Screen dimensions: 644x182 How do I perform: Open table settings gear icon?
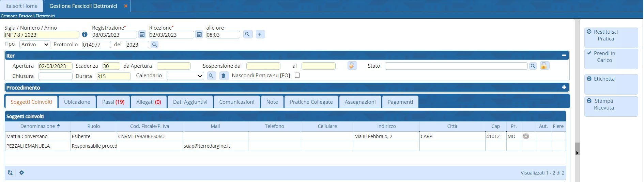(x=22, y=173)
